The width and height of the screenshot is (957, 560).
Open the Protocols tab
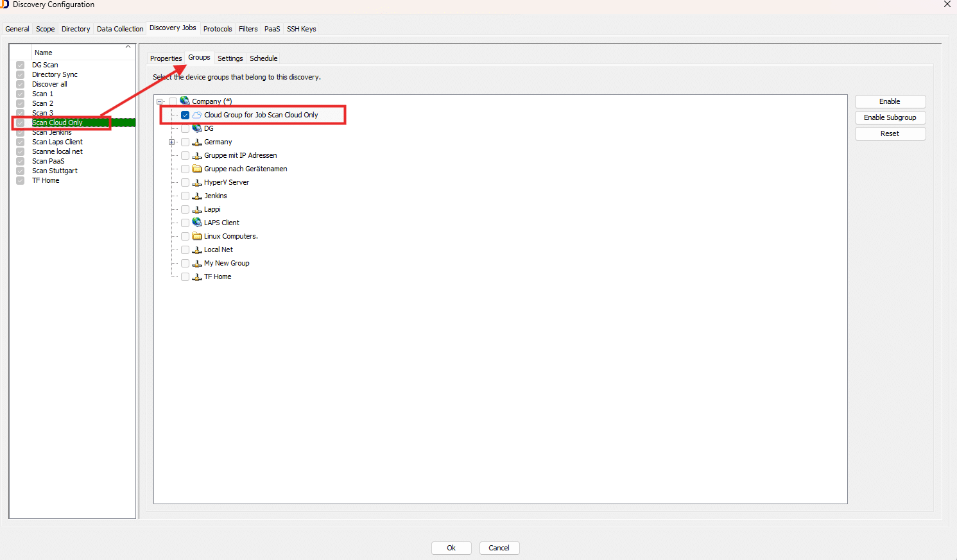tap(217, 28)
